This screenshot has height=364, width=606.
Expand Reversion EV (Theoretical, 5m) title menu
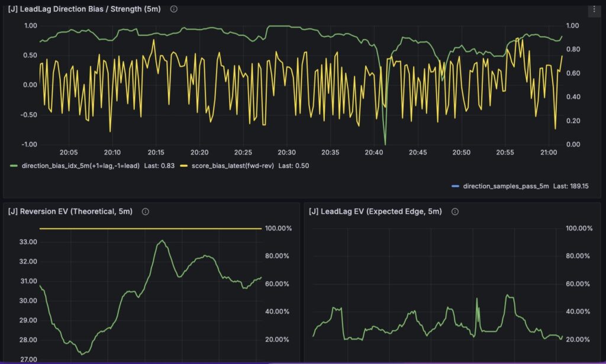click(x=70, y=211)
